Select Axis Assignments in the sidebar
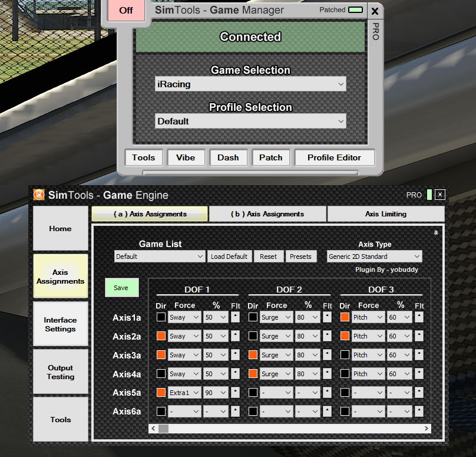 pyautogui.click(x=61, y=276)
